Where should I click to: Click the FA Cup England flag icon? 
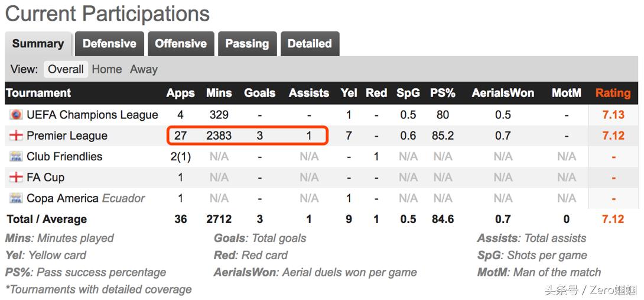pyautogui.click(x=16, y=178)
